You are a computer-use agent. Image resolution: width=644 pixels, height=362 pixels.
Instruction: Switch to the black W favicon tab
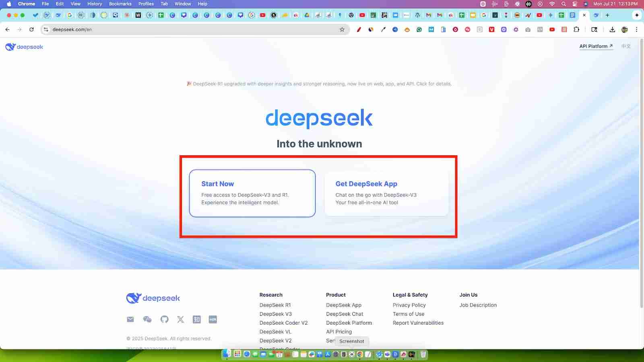[x=138, y=15]
